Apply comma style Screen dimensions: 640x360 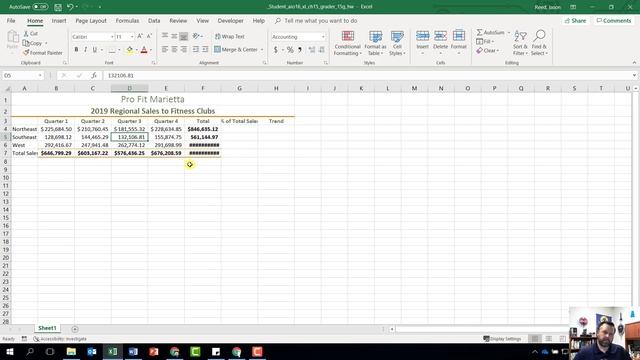(300, 50)
